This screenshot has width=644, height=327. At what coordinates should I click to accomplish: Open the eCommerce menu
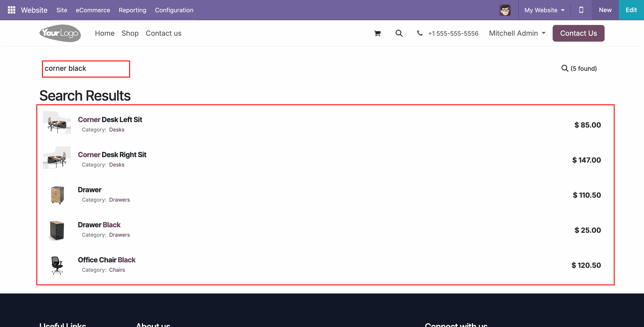tap(93, 10)
